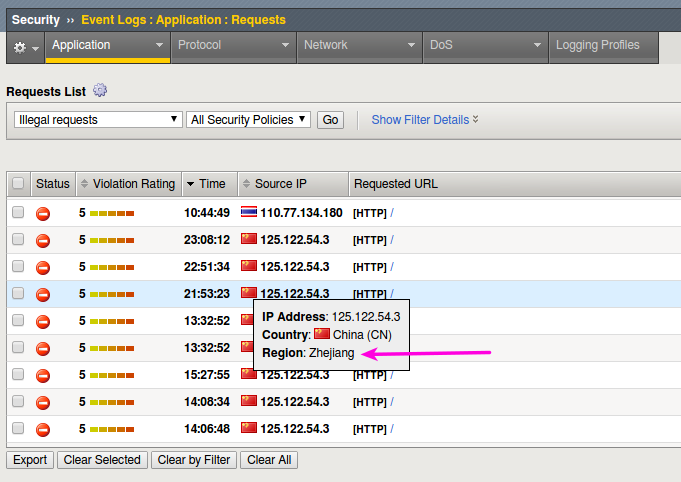Image resolution: width=681 pixels, height=482 pixels.
Task: Click the Requests List gear icon
Action: [100, 90]
